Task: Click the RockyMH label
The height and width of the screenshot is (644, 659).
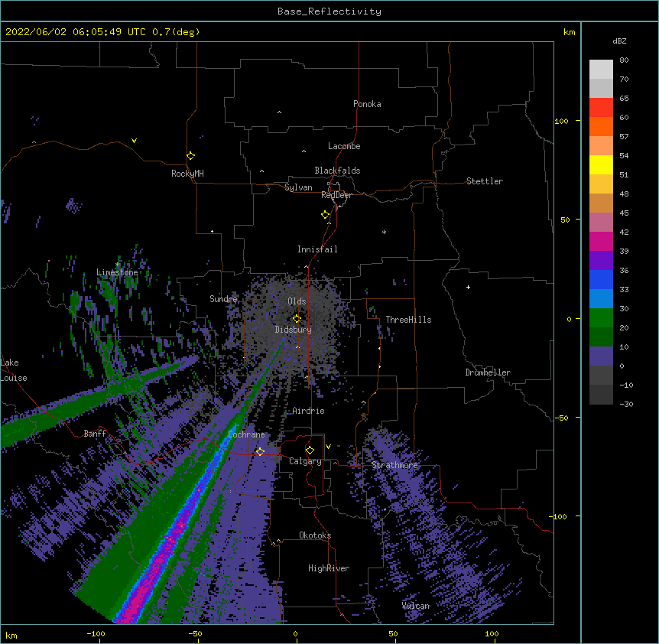Action: (x=187, y=174)
